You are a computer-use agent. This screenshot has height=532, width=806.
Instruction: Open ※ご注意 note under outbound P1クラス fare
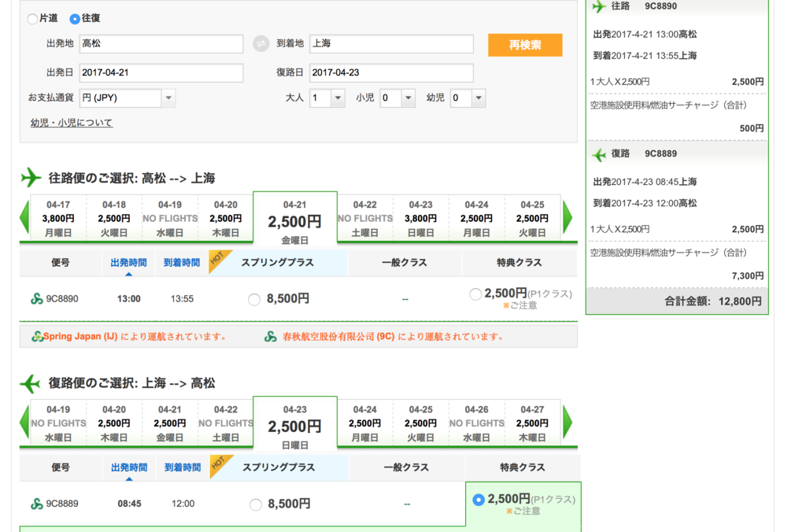pyautogui.click(x=519, y=305)
